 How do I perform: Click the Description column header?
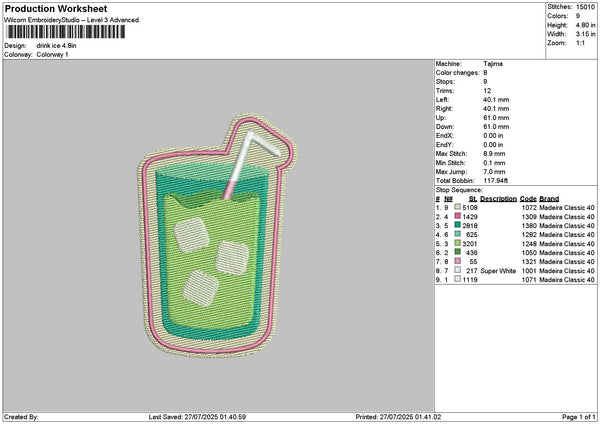tap(498, 198)
